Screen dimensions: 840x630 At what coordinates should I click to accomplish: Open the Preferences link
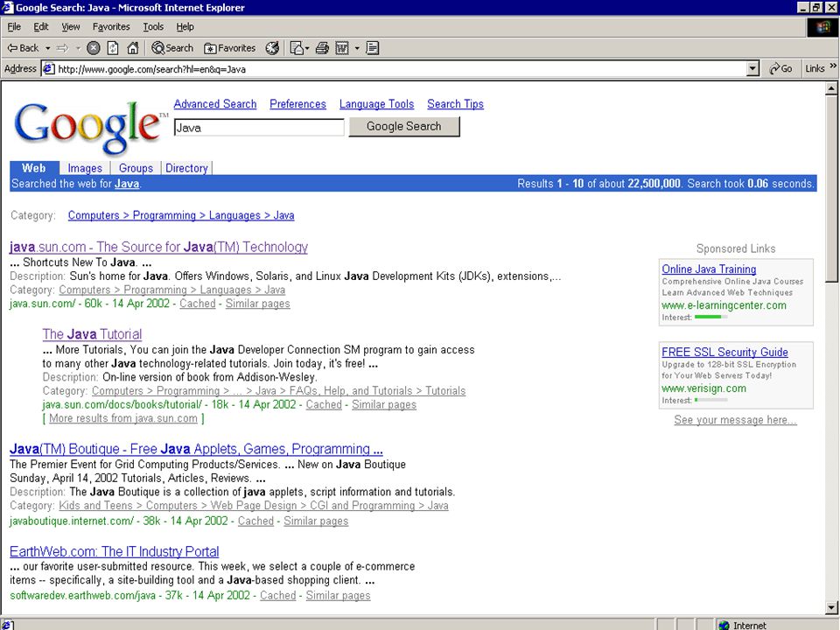click(297, 104)
